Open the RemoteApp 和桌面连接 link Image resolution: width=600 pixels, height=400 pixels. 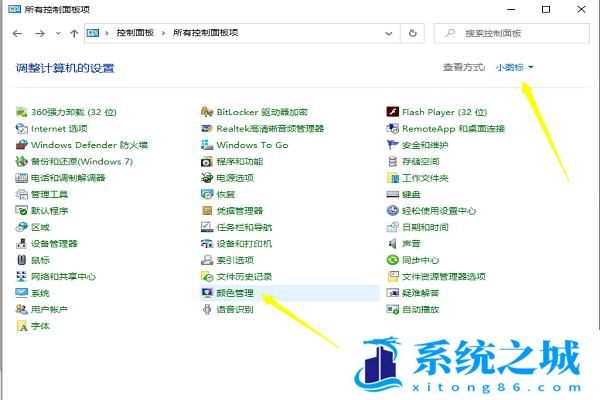coord(453,129)
